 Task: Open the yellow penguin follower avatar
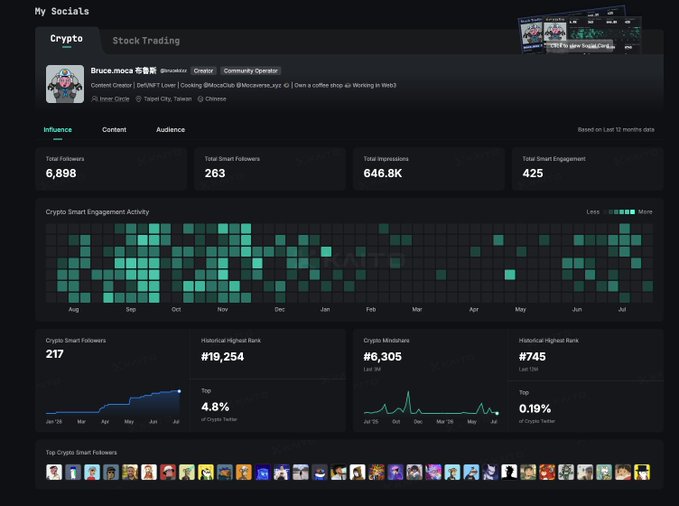[x=206, y=472]
